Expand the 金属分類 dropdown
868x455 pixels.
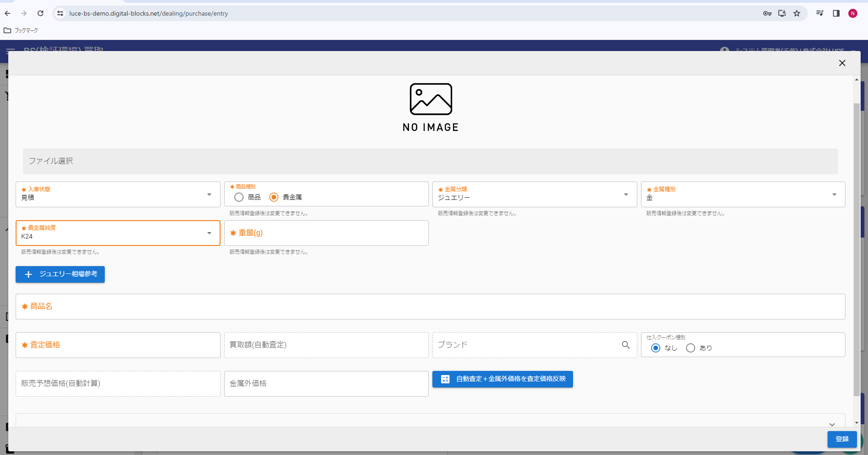535,194
